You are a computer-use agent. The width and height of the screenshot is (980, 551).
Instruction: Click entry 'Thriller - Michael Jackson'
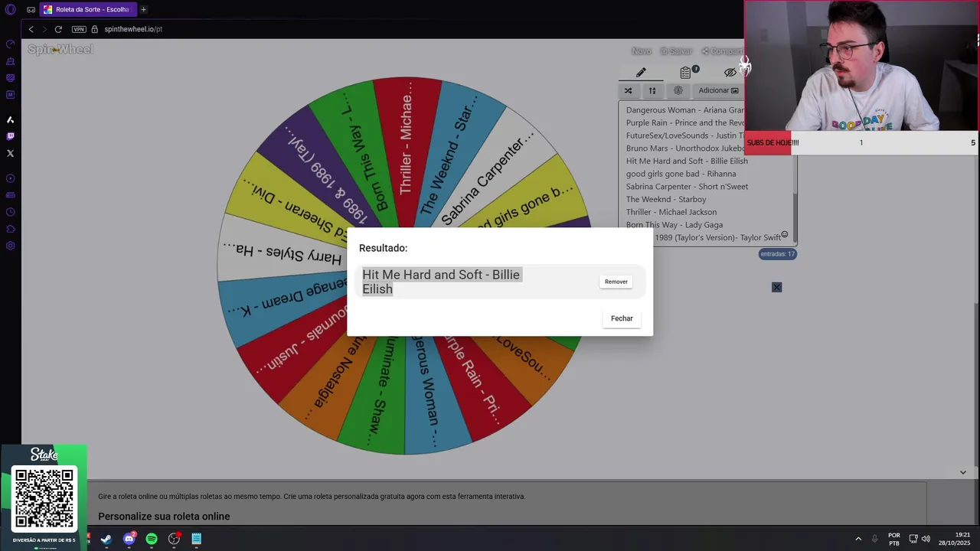pyautogui.click(x=671, y=212)
